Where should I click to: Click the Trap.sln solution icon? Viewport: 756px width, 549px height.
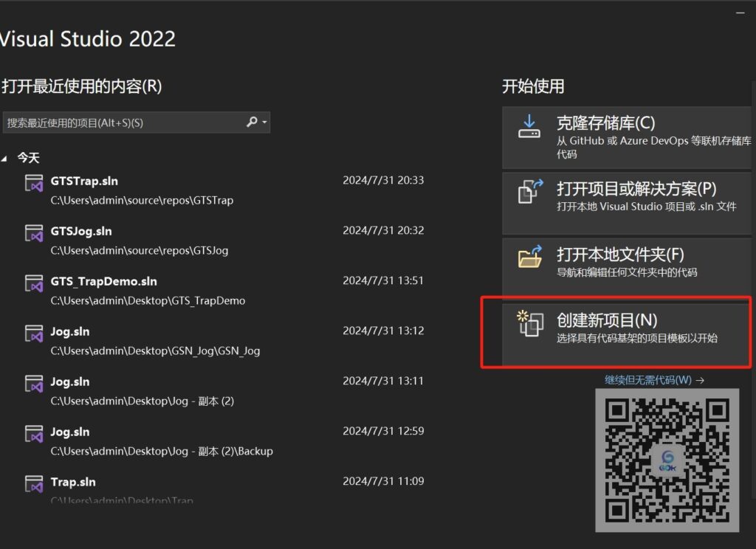click(x=34, y=484)
